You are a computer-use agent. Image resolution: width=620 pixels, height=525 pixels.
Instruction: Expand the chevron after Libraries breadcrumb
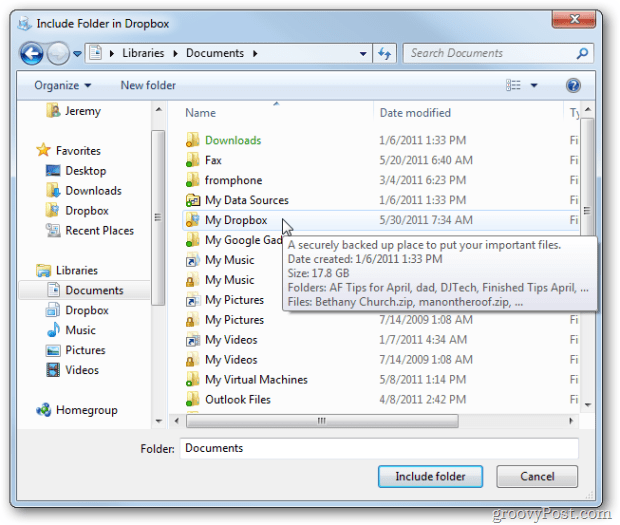(x=175, y=54)
